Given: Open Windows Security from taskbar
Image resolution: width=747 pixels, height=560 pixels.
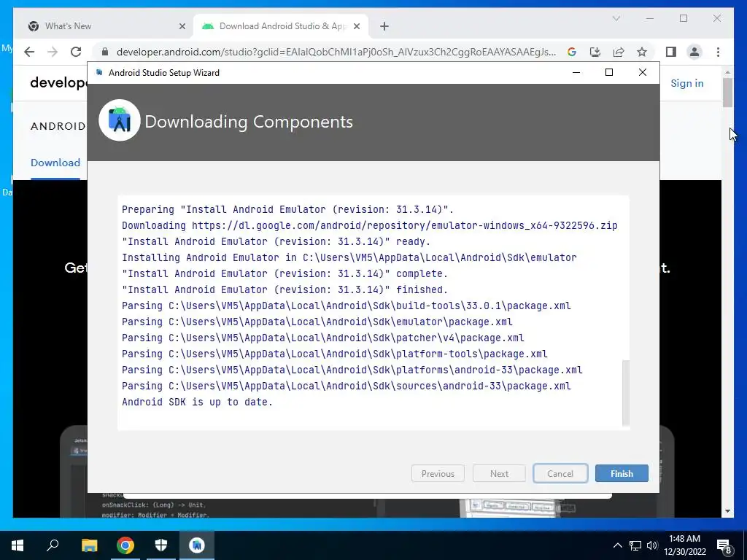Looking at the screenshot, I should tap(161, 545).
